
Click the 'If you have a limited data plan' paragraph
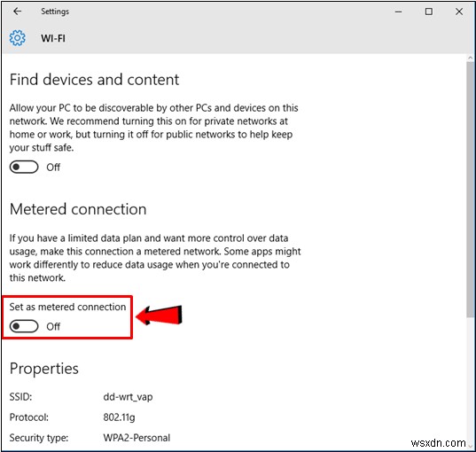[x=155, y=258]
